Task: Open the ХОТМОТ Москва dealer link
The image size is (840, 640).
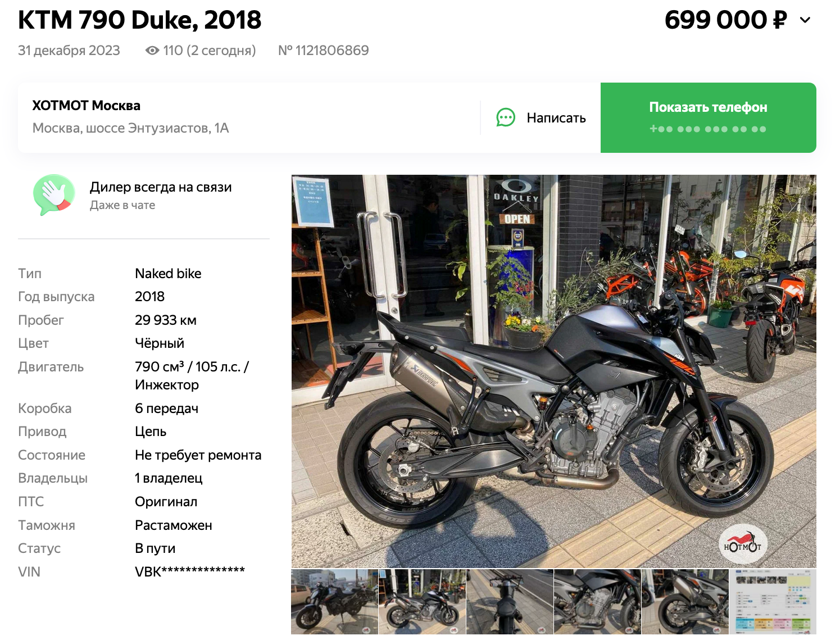Action: pyautogui.click(x=86, y=106)
